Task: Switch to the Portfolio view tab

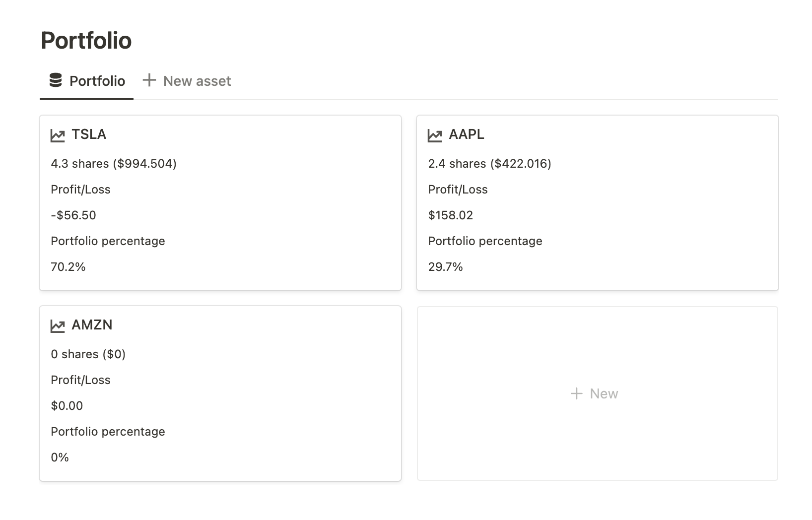Action: [87, 81]
